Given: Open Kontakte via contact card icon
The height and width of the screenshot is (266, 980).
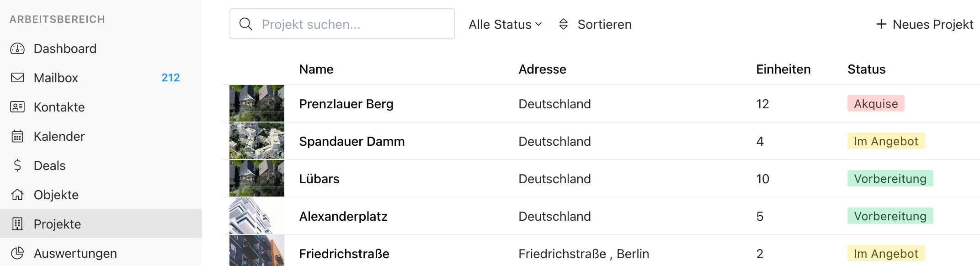Looking at the screenshot, I should tap(17, 107).
